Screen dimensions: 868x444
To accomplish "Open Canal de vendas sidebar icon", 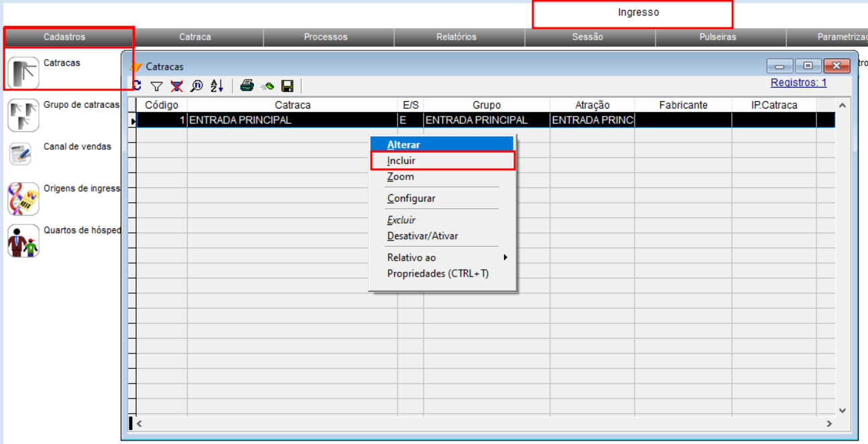I will (x=20, y=154).
